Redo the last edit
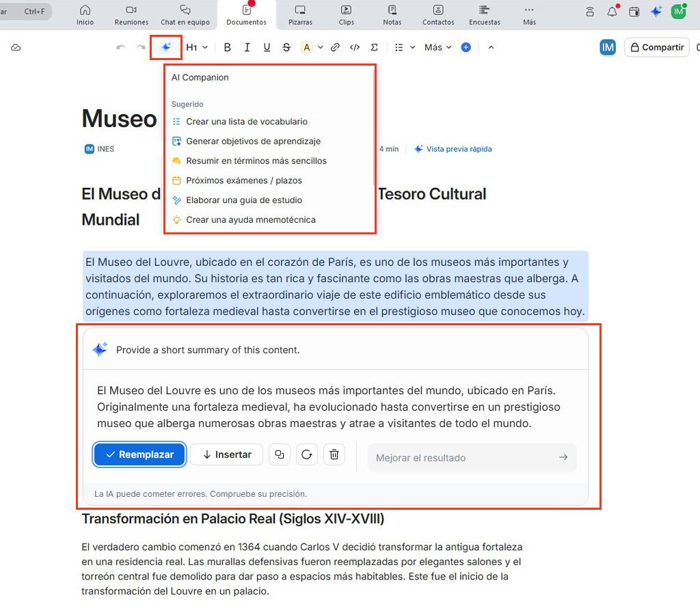 tap(141, 47)
